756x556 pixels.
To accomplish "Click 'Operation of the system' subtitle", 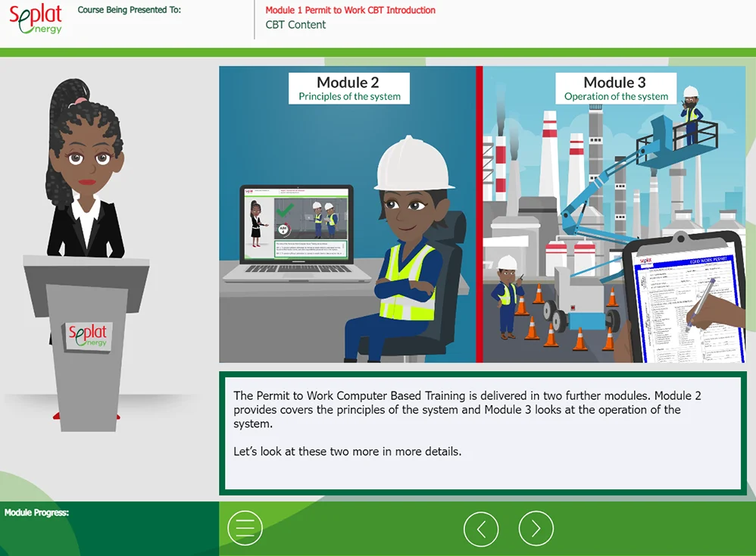I will pos(616,97).
